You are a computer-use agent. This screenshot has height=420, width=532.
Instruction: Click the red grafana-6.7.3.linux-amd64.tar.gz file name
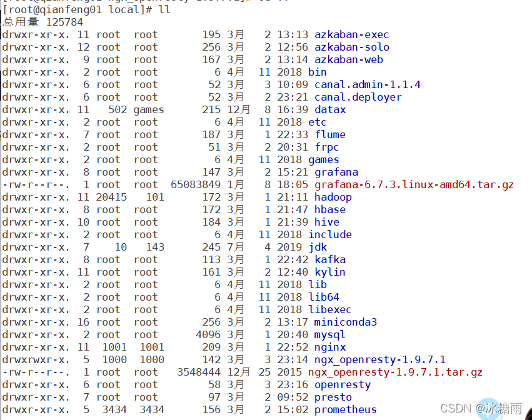[414, 185]
